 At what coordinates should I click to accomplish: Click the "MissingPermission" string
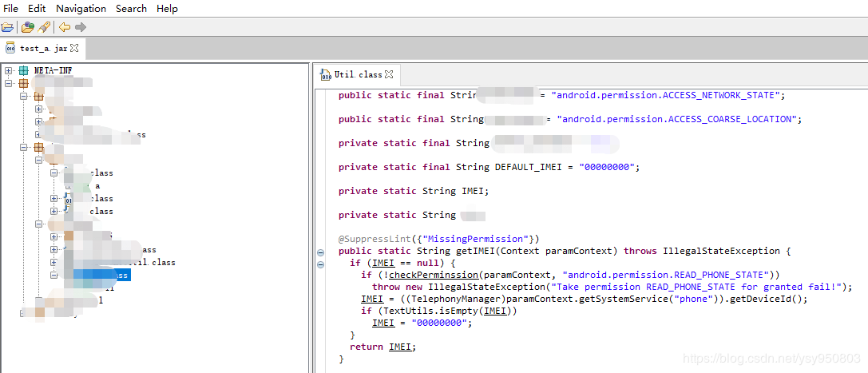click(474, 239)
